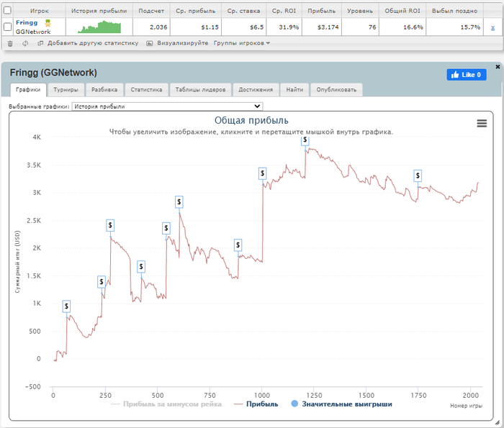Sort by Ср. ставка column header
The width and height of the screenshot is (504, 428).
[243, 11]
